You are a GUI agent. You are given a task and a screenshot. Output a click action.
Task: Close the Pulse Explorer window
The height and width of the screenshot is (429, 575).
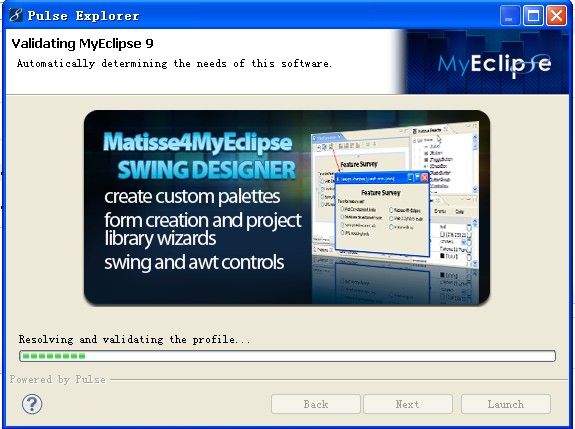556,16
